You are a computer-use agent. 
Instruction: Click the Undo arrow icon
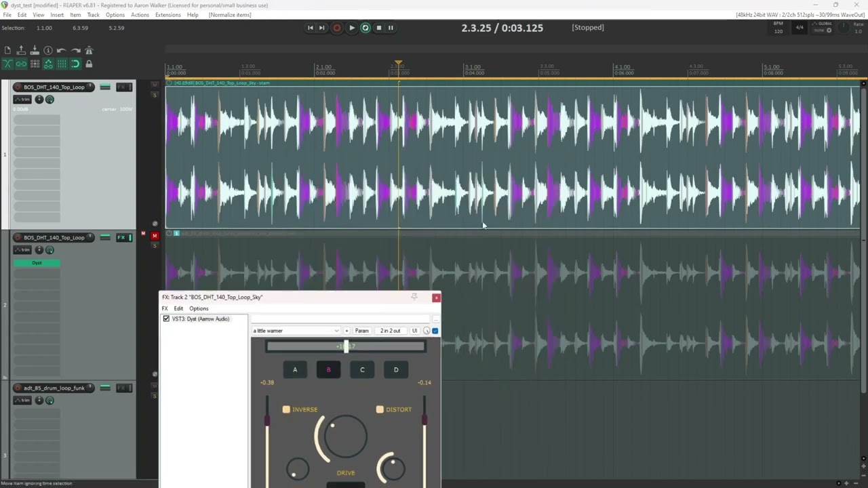(x=62, y=51)
